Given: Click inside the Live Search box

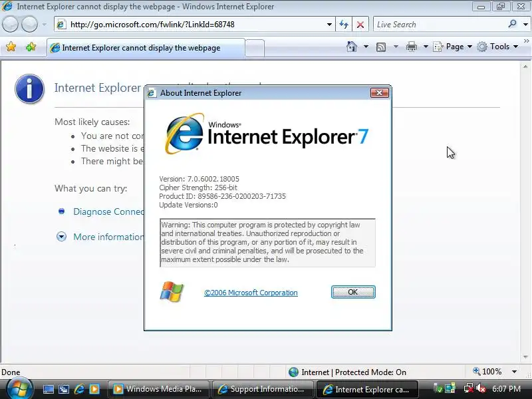Looking at the screenshot, I should pyautogui.click(x=440, y=25).
